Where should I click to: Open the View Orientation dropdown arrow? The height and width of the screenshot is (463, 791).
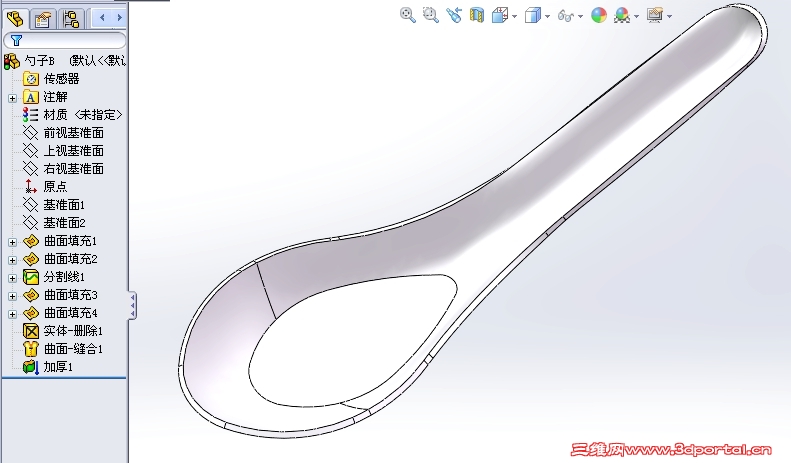pos(515,17)
